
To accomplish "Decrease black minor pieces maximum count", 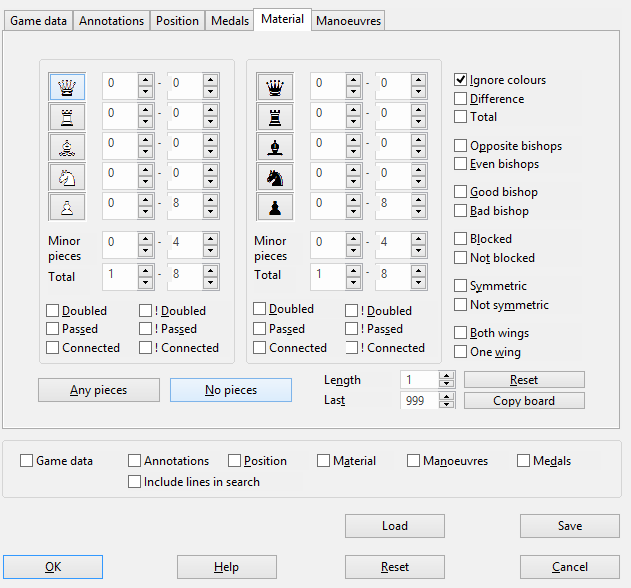I will click(419, 251).
